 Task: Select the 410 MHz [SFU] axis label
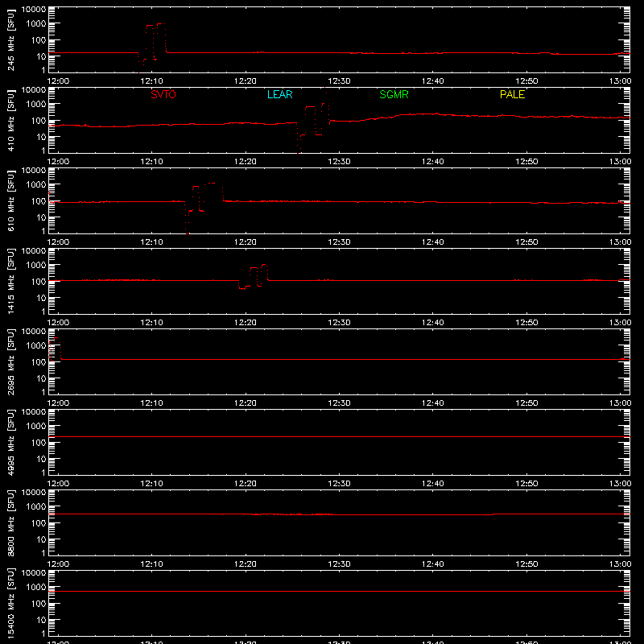(x=11, y=120)
